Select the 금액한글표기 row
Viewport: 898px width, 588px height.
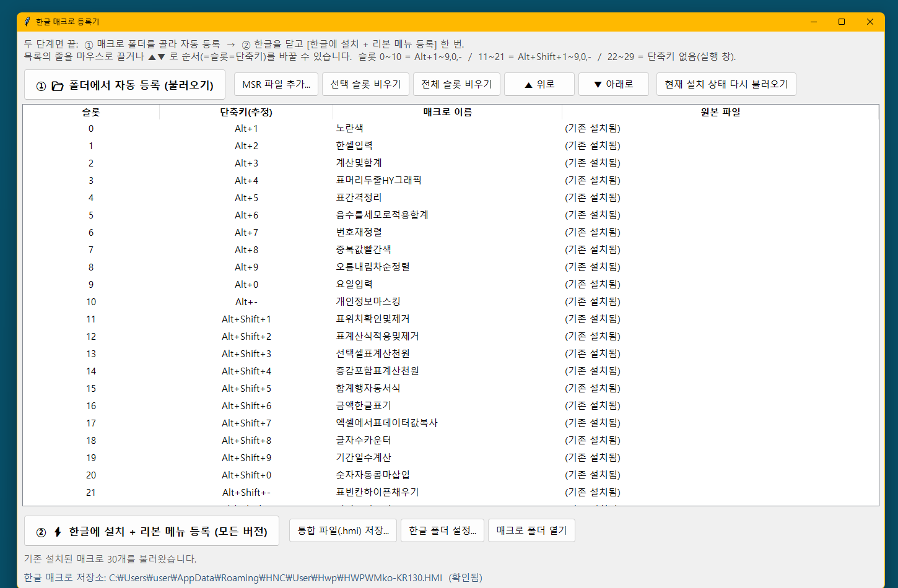point(451,406)
